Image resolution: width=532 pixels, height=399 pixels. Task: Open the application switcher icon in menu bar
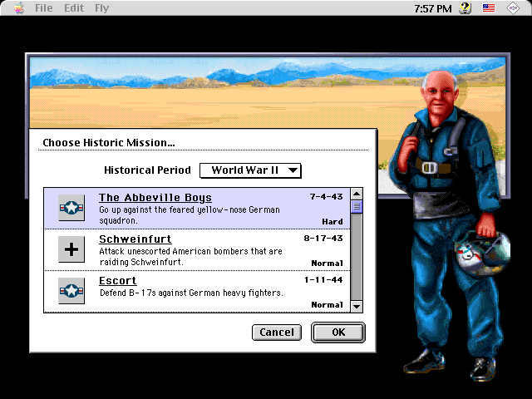tap(513, 8)
